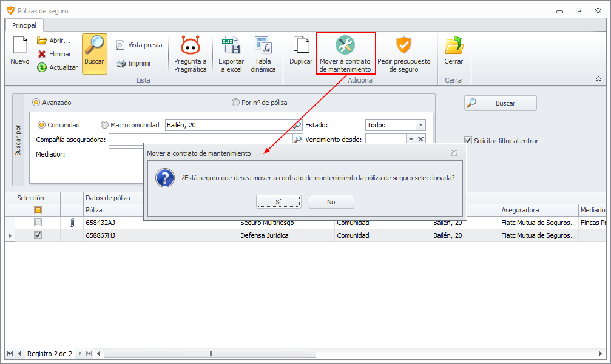Image resolution: width=611 pixels, height=364 pixels.
Task: Go to previous record in navigator
Action: 19,354
